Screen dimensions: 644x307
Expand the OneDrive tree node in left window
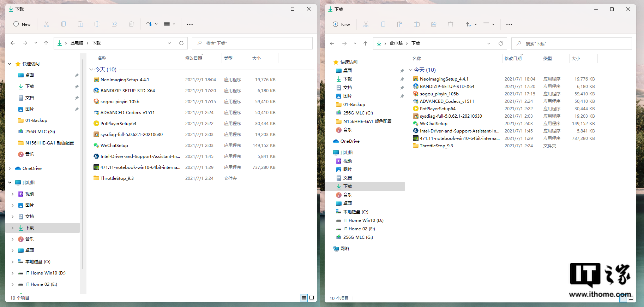coord(10,169)
